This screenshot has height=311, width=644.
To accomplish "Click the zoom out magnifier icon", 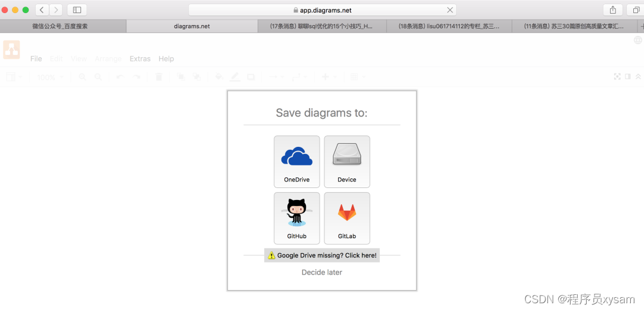I will [98, 77].
